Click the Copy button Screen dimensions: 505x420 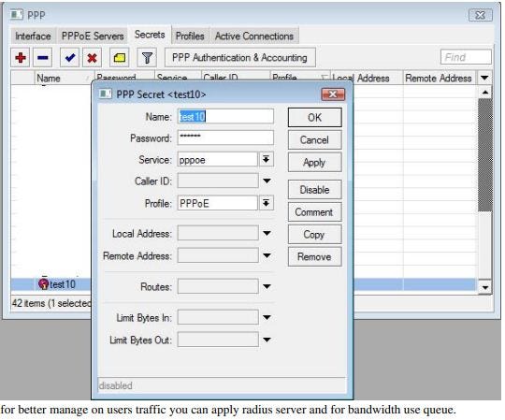tap(314, 234)
